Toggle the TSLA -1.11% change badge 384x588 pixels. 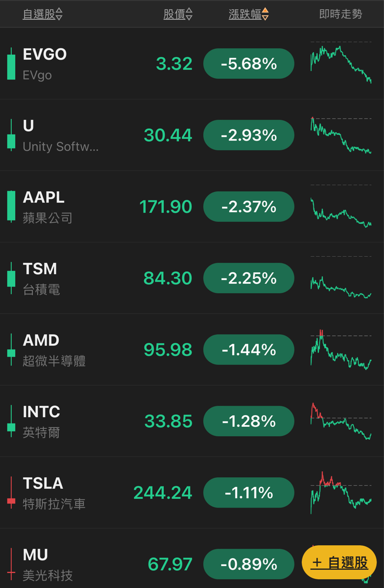click(248, 493)
